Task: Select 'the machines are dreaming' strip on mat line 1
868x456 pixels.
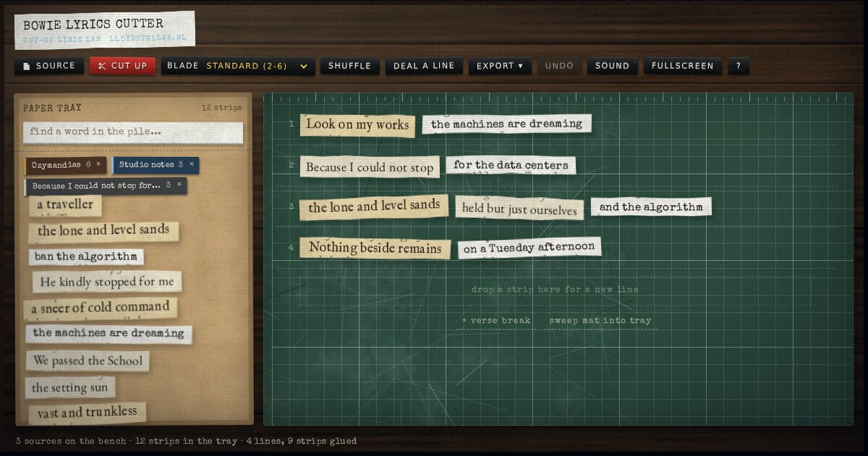Action: click(x=506, y=124)
